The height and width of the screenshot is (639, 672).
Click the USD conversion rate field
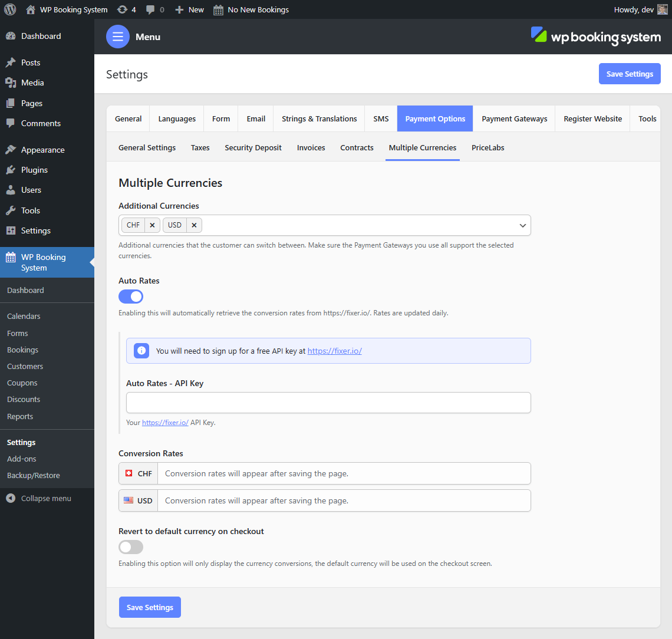pos(344,500)
